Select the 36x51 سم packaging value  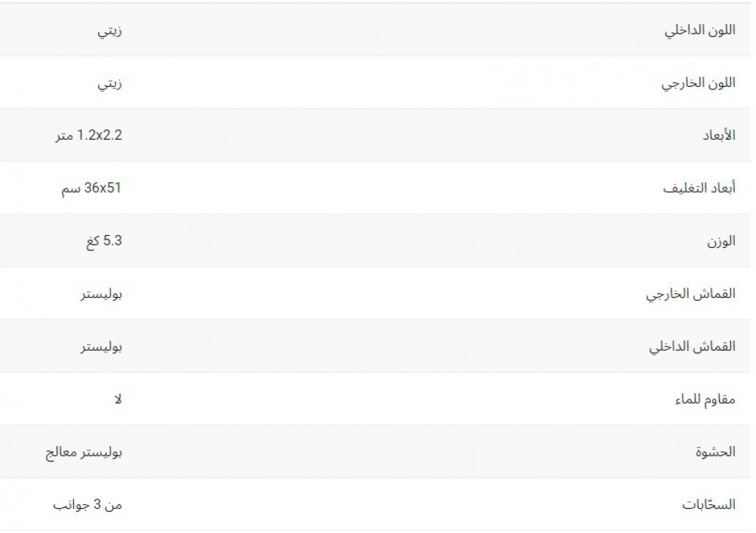click(91, 189)
